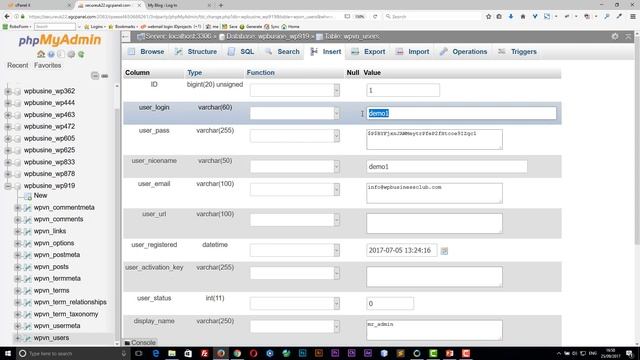Expand the wpbusine_wp444 database

click(8, 103)
